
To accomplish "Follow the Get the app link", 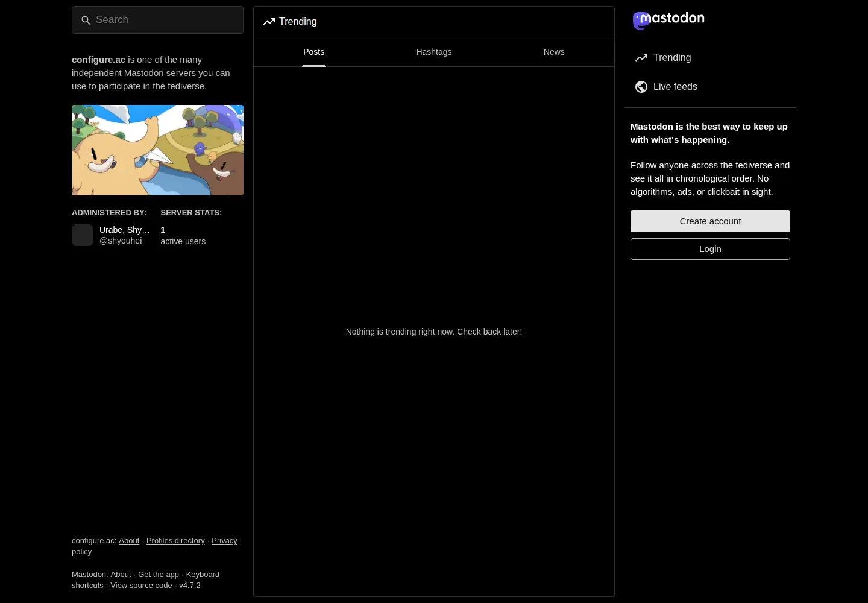I will tap(159, 575).
